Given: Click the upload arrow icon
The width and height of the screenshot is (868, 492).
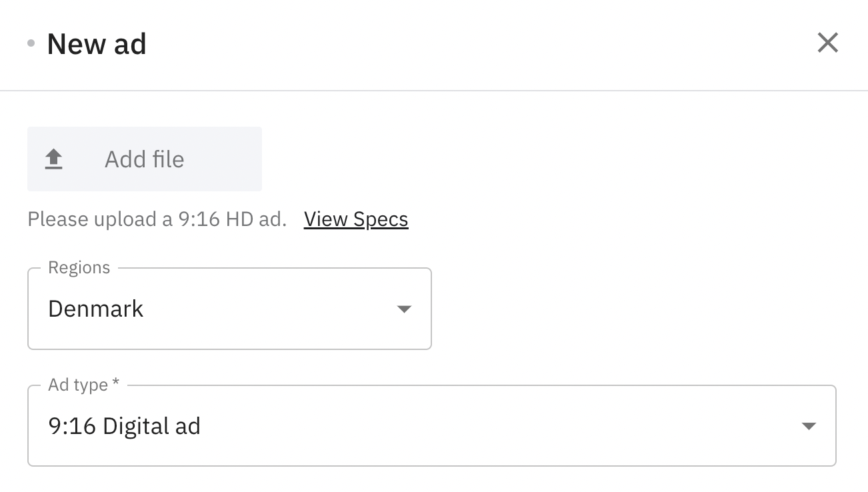Looking at the screenshot, I should tap(53, 159).
